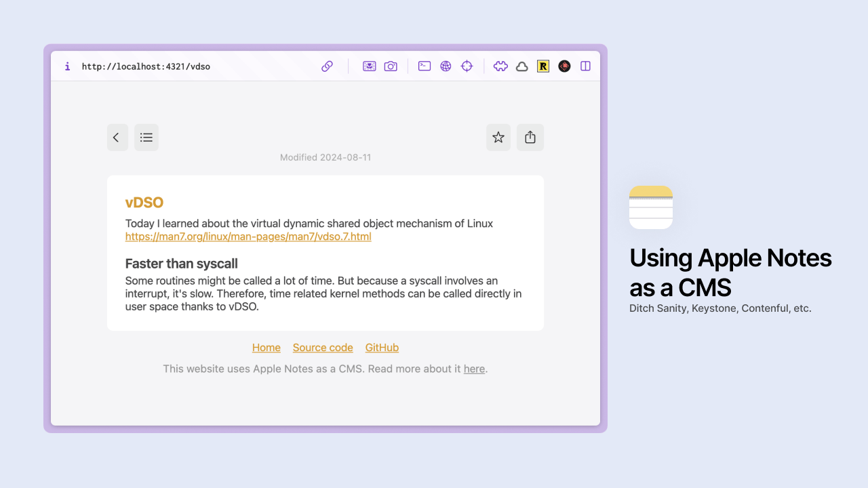This screenshot has width=868, height=488.
Task: Open the extensions puzzle piece icon
Action: [500, 66]
